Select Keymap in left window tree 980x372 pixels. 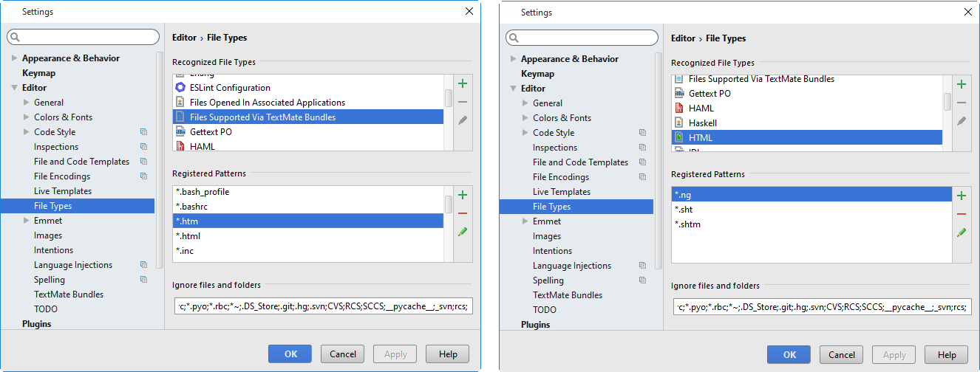[38, 73]
